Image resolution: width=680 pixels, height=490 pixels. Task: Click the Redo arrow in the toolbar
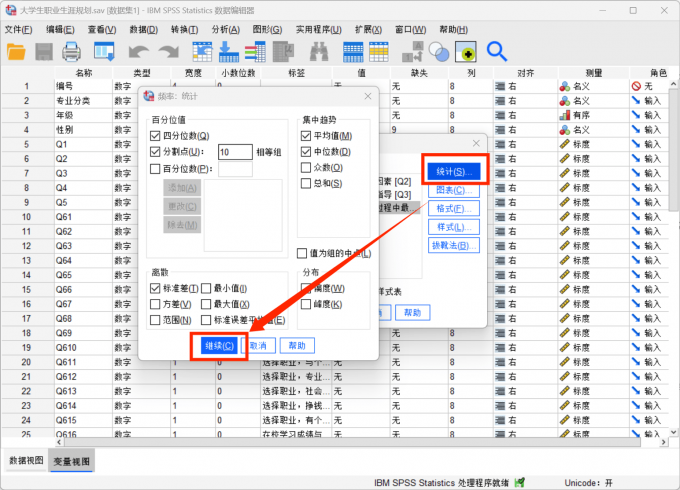tap(166, 50)
